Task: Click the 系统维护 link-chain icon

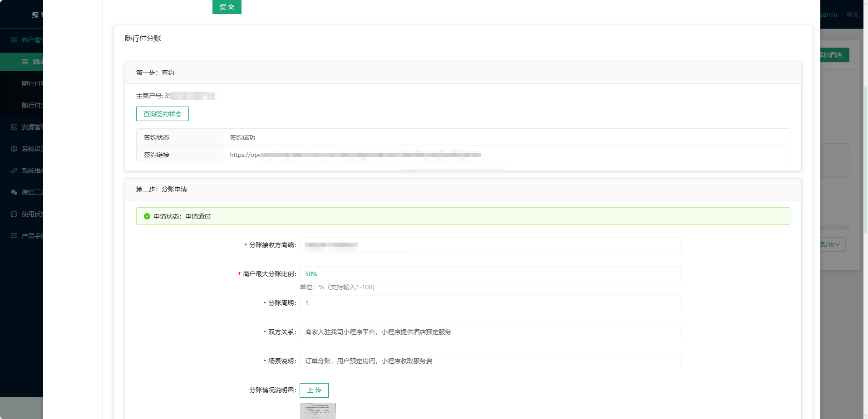Action: [x=14, y=171]
